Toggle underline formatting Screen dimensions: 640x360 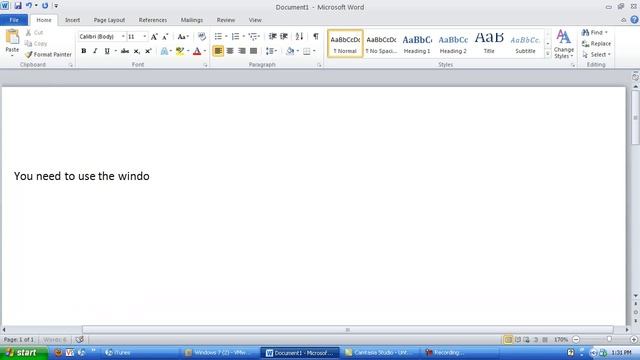coord(107,51)
